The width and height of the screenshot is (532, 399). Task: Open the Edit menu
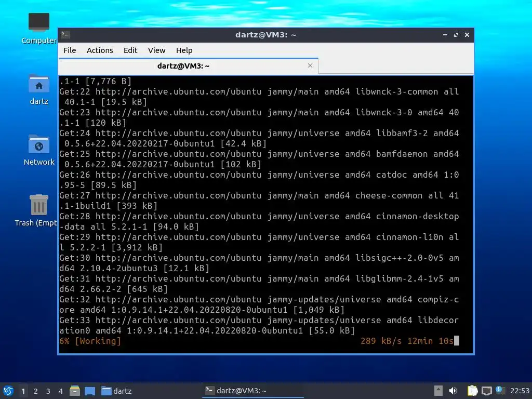(x=130, y=50)
